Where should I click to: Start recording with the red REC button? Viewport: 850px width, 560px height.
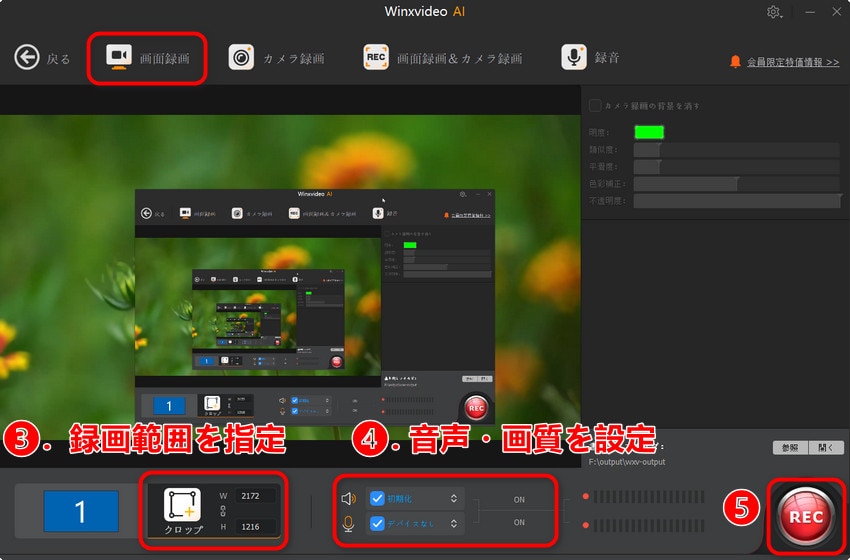point(806,516)
